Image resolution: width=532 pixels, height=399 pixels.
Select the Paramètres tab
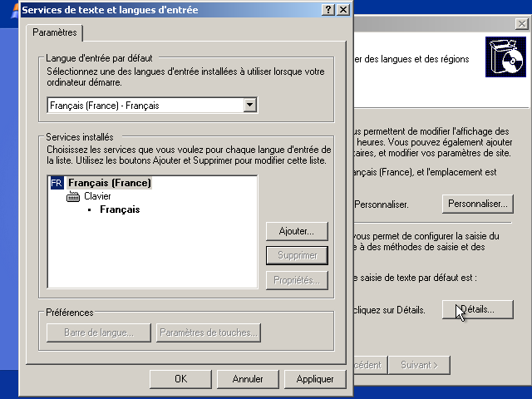point(53,32)
